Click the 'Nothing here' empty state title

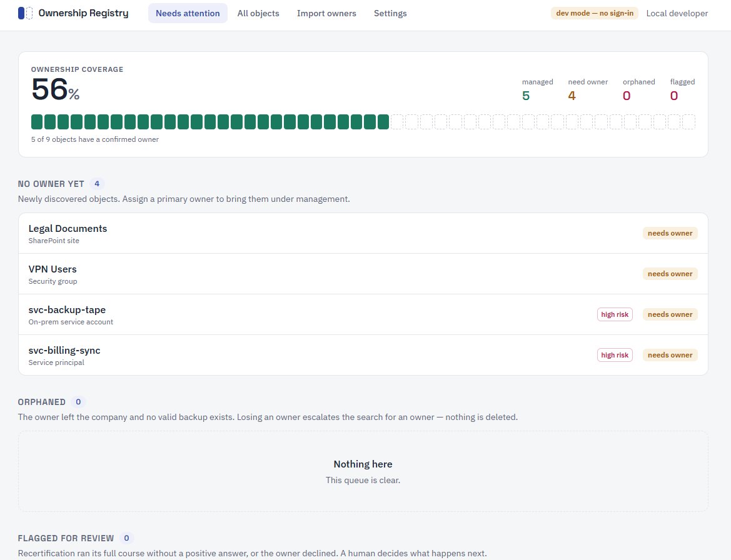[x=363, y=464]
